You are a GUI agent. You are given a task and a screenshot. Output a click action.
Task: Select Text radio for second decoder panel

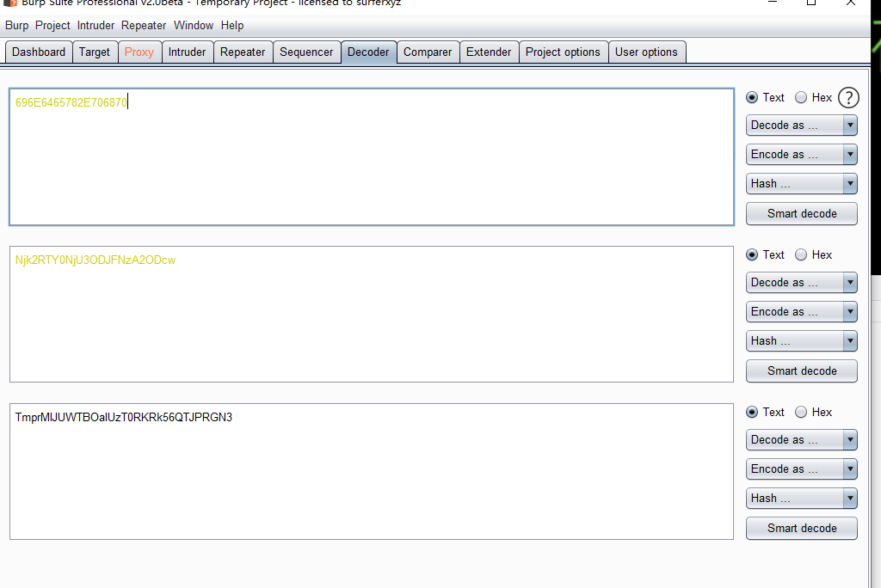[752, 255]
